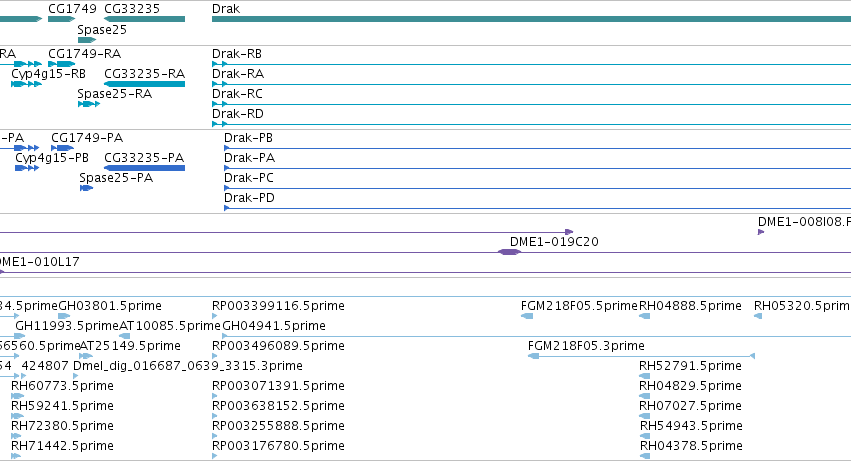Click the FGM218F05.3prime connecting line glyph
The height and width of the screenshot is (461, 851).
point(642,356)
